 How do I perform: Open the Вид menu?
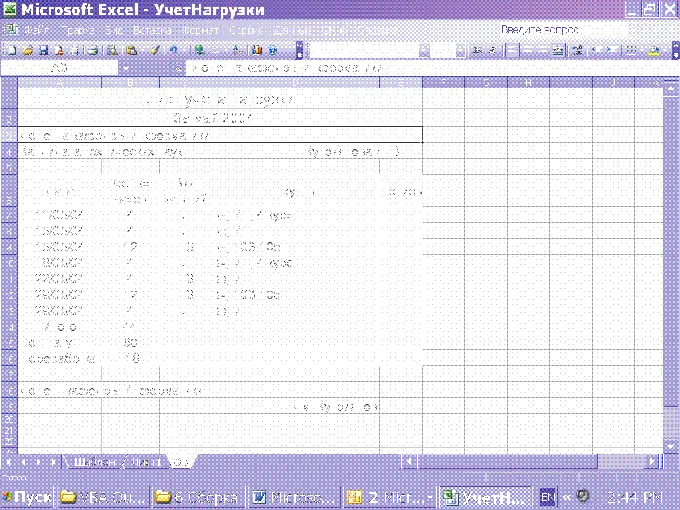pos(115,30)
